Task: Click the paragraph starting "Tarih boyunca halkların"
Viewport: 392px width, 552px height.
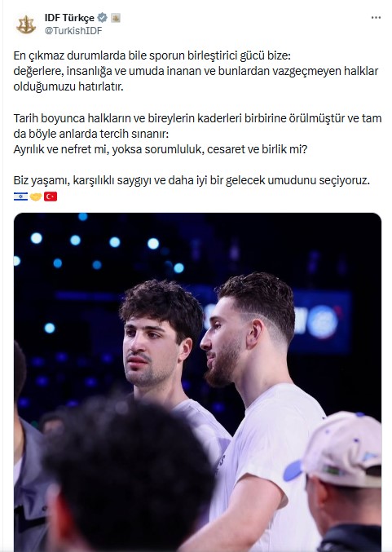Action: point(197,126)
